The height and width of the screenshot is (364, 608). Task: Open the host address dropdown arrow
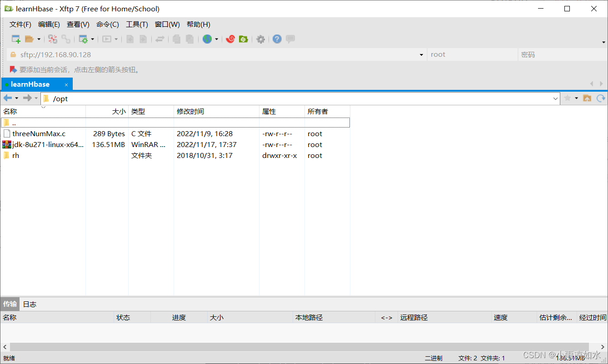click(421, 55)
